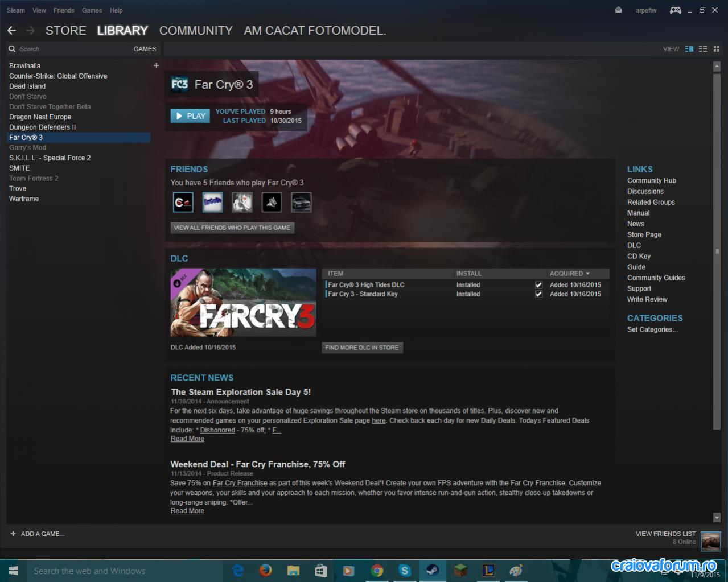Select Garry's Mod in game list
This screenshot has width=728, height=582.
point(79,148)
